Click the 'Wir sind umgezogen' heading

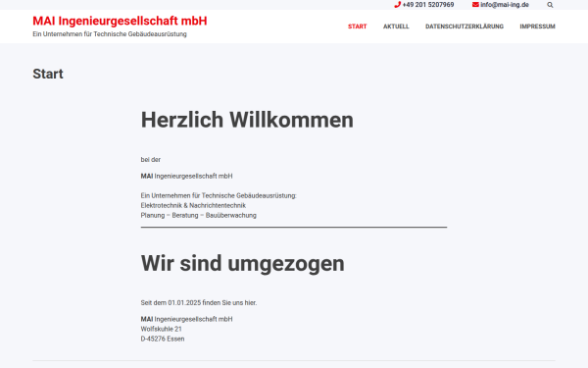(x=243, y=264)
